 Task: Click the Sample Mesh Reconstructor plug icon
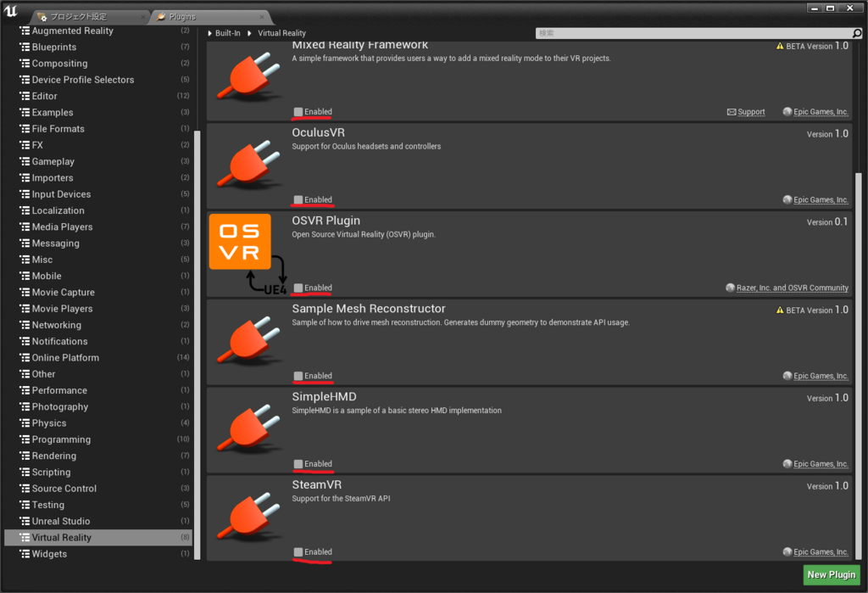(249, 340)
